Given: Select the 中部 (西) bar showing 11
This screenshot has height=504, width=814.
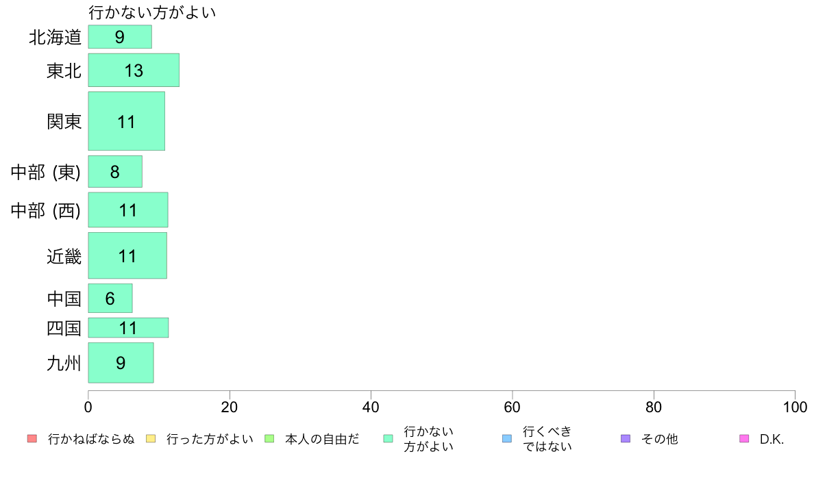Looking at the screenshot, I should (128, 210).
